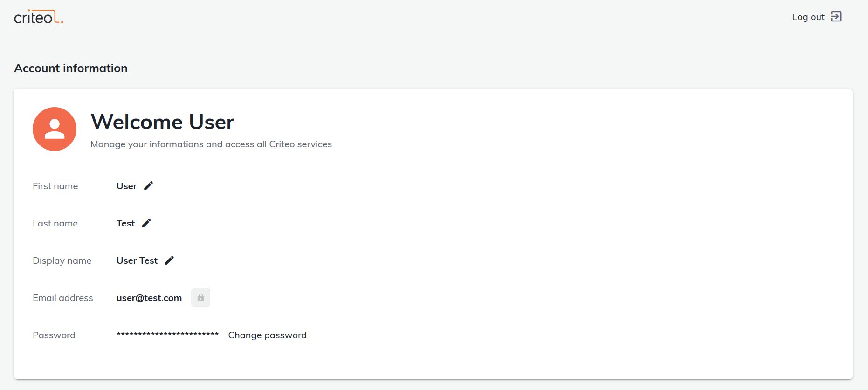The image size is (868, 390).
Task: Click the masked password asterisks
Action: [x=167, y=335]
